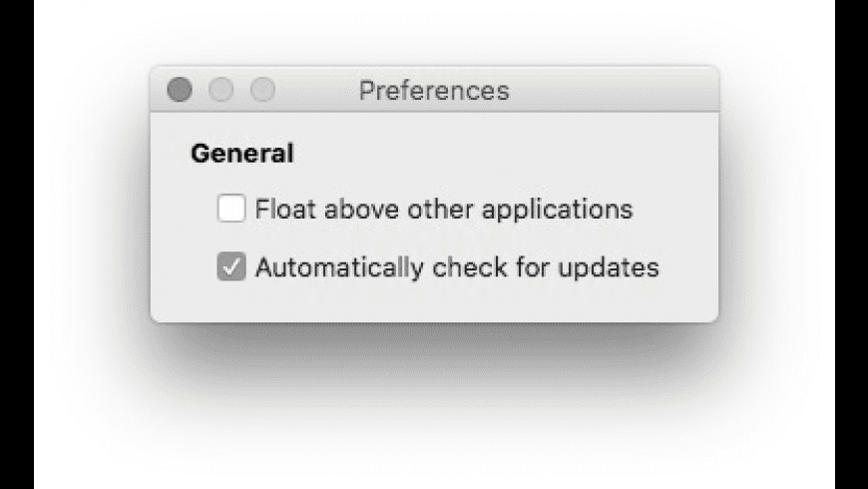
Task: Click the minimize button in the title bar
Action: (x=220, y=91)
